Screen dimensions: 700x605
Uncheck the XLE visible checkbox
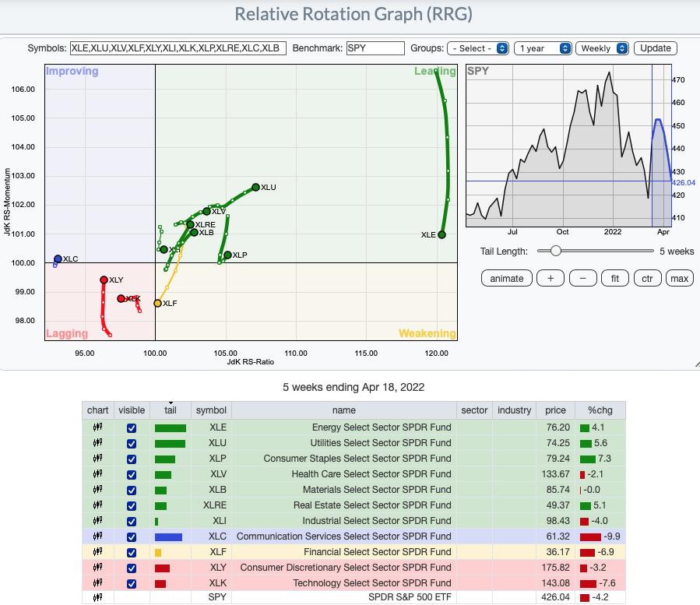click(x=131, y=427)
